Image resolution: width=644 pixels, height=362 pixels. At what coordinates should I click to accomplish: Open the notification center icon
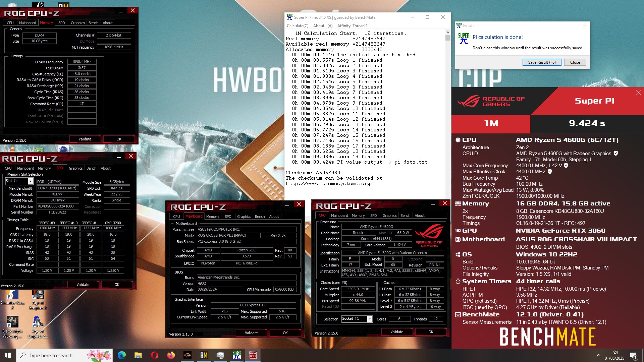(633, 355)
